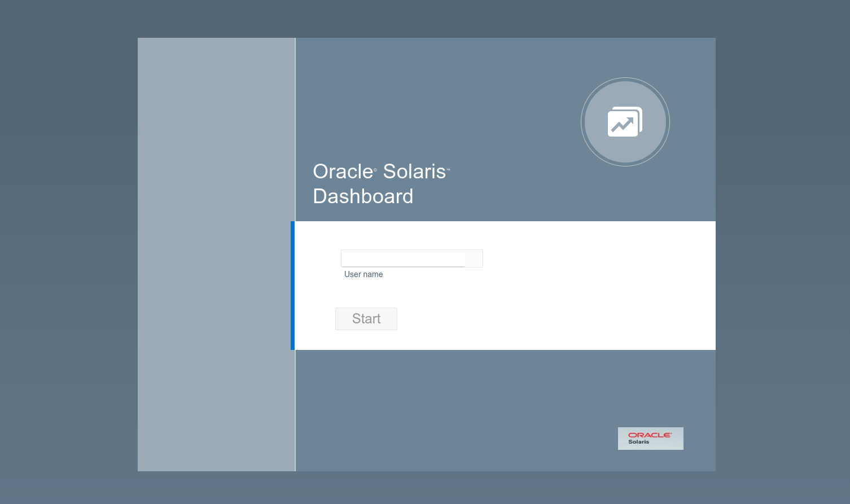Screen dimensions: 850x504
Task: Click the small square box ending the User name field
Action: point(474,258)
